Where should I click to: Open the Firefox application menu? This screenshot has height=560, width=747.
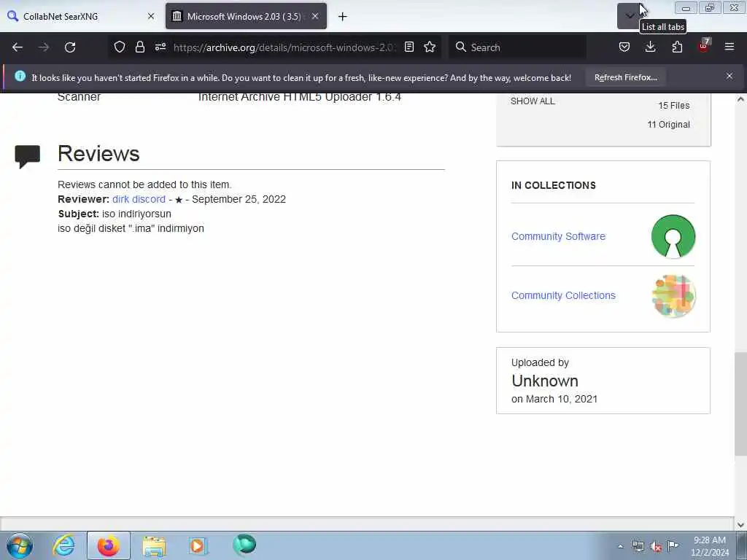coord(729,47)
